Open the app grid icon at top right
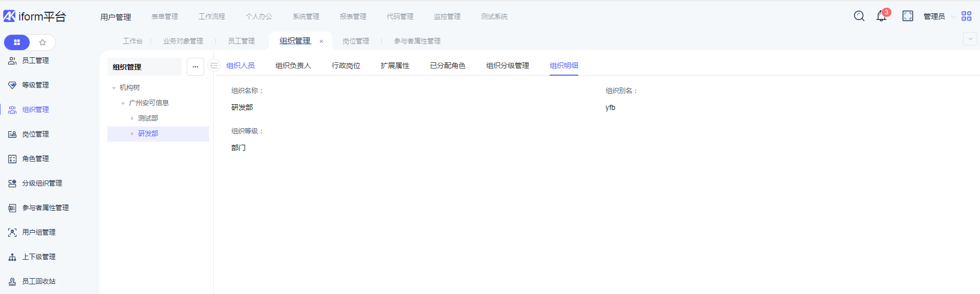This screenshot has width=980, height=294. (x=966, y=16)
